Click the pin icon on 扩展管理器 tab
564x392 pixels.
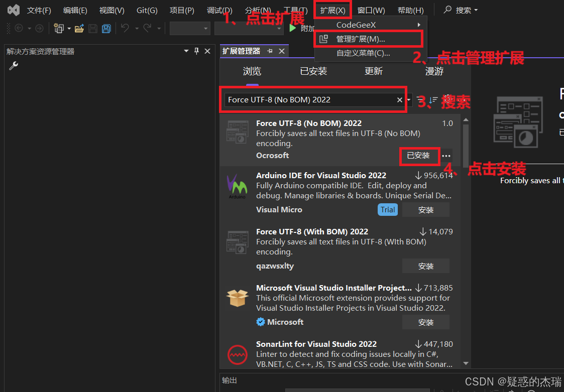click(x=270, y=51)
